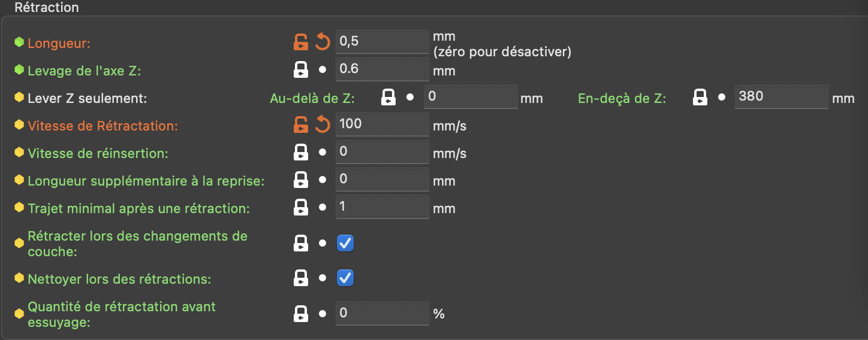Click lock icon for Longueur supplémentaire à la reprise
This screenshot has width=868, height=340.
(x=300, y=180)
